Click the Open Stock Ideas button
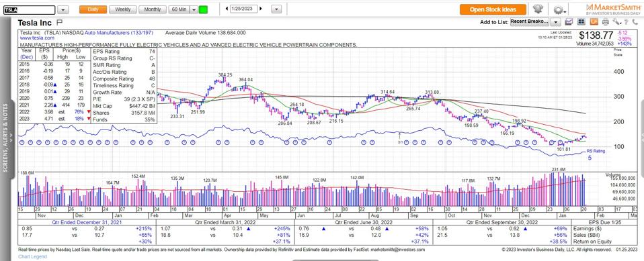The width and height of the screenshot is (644, 261). 493,9
